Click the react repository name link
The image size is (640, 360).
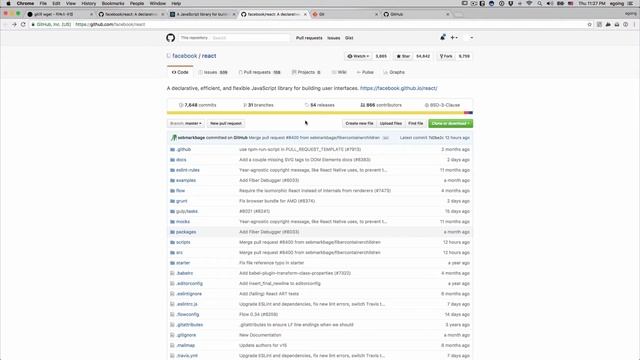click(209, 56)
